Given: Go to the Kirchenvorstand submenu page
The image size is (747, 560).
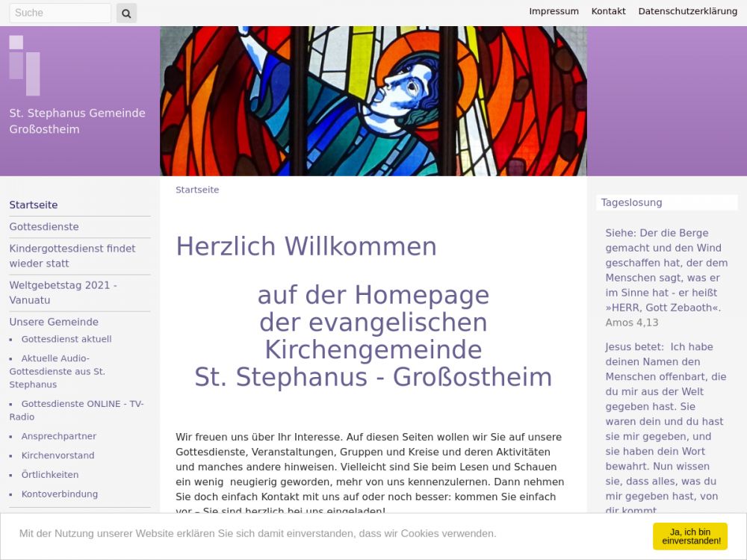Looking at the screenshot, I should tap(58, 455).
